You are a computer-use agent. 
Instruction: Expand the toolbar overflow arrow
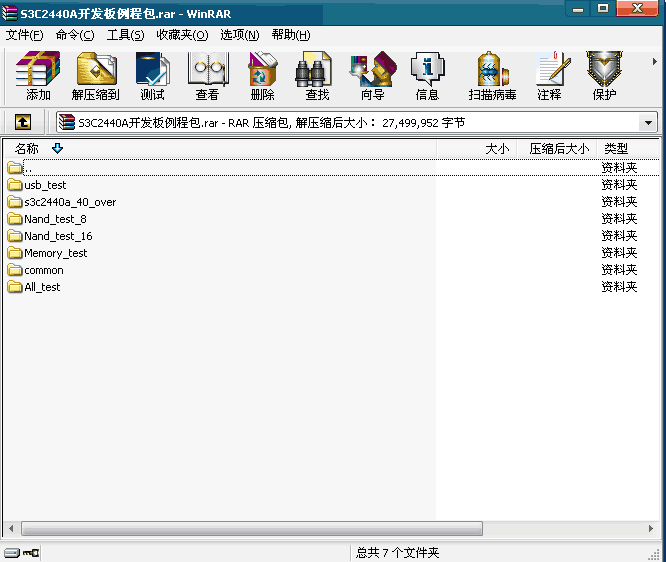[x=655, y=62]
